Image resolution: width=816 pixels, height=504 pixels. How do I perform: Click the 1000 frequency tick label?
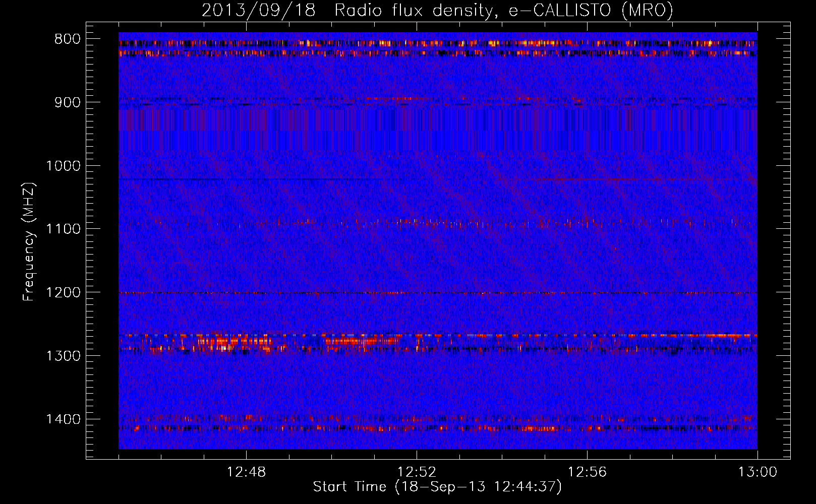(x=63, y=166)
